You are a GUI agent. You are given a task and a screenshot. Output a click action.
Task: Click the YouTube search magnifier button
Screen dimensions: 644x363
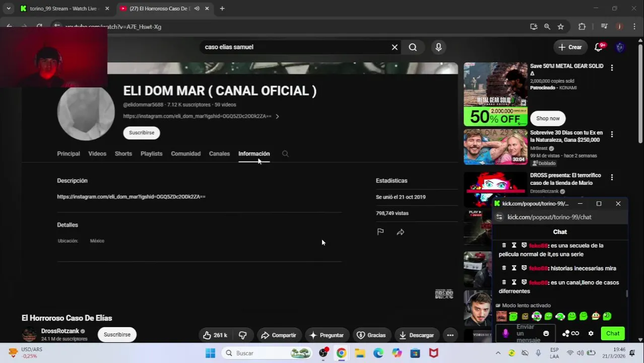(x=413, y=47)
